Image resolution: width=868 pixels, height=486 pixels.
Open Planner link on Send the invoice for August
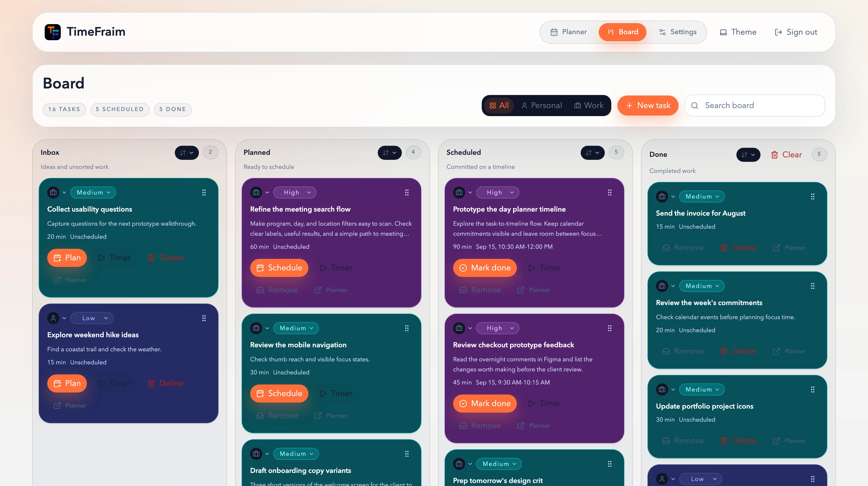click(x=789, y=248)
